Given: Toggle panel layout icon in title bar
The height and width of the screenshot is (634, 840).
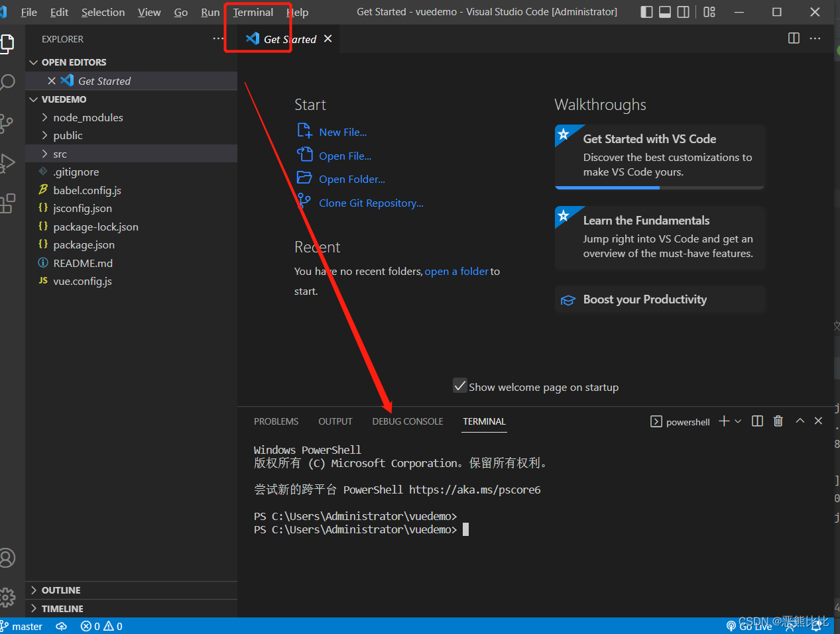Looking at the screenshot, I should [x=665, y=12].
